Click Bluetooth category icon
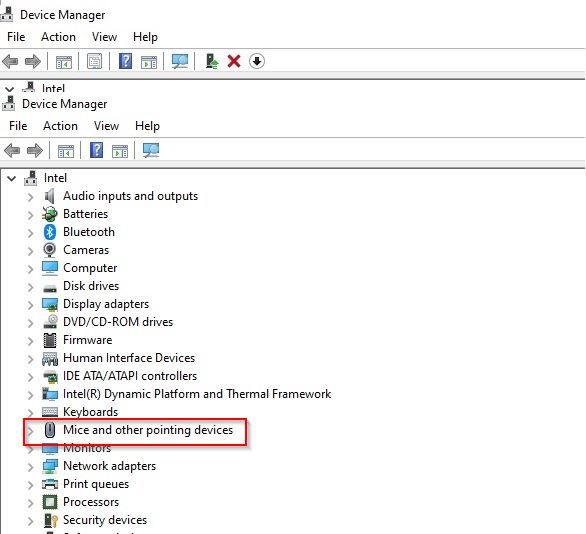Viewport: 586px width, 534px height. click(x=50, y=232)
